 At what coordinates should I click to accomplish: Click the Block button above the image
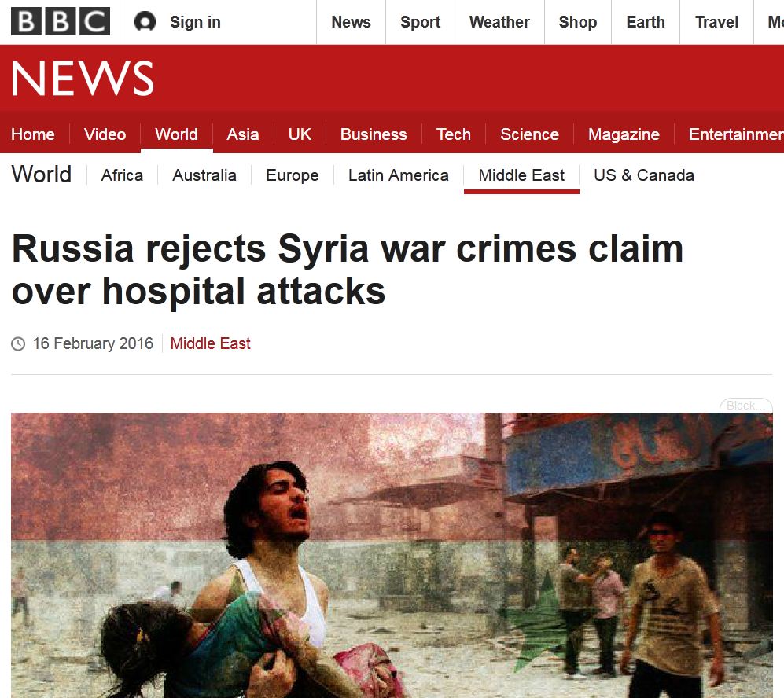[746, 406]
